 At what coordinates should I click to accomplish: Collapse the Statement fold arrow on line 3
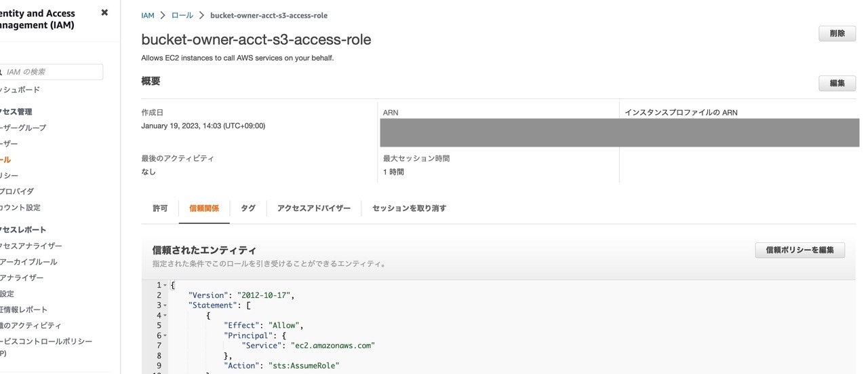165,305
